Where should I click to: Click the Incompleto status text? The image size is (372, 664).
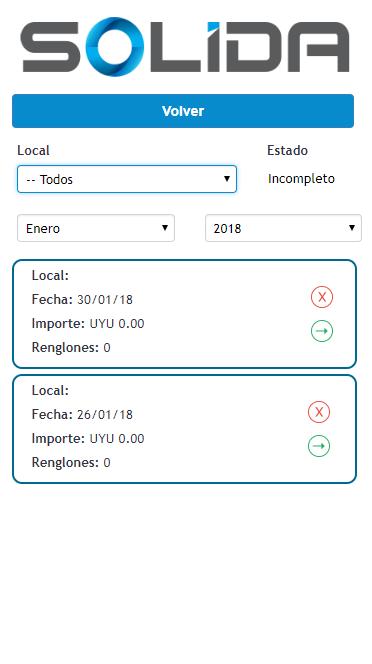point(301,179)
